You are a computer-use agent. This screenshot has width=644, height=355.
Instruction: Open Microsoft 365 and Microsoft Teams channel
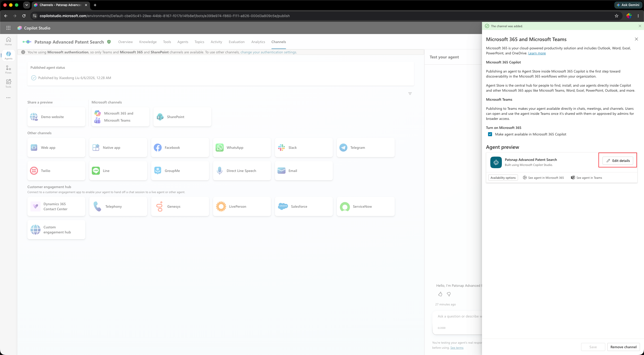120,117
